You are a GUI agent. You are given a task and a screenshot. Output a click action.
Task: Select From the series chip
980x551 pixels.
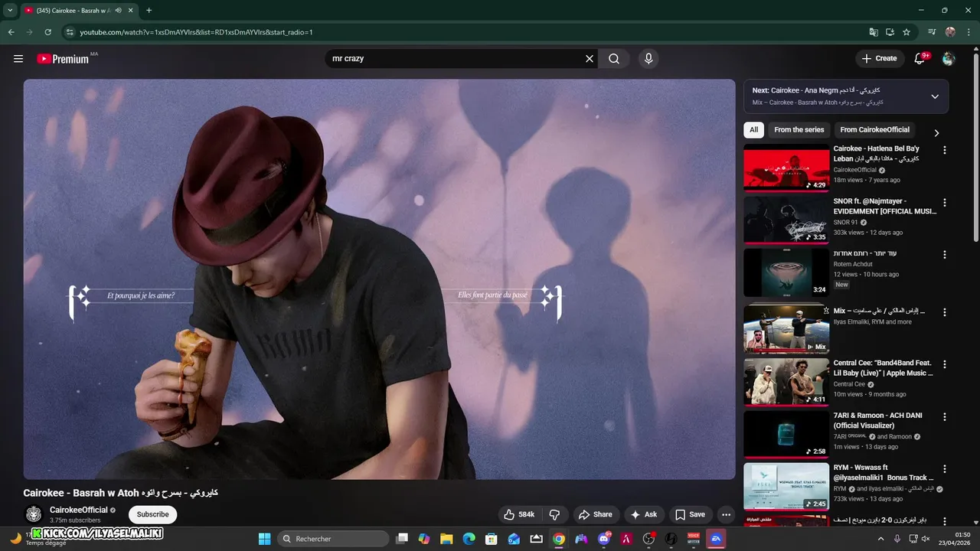pos(799,129)
